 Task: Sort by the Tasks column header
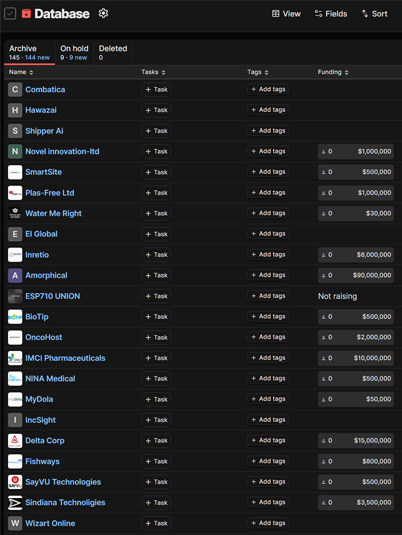tap(153, 72)
